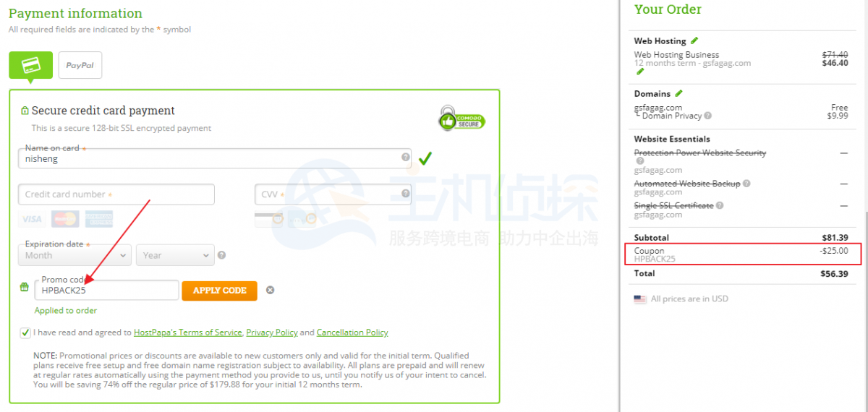868x412 pixels.
Task: Clear promo code with the X icon
Action: point(270,290)
